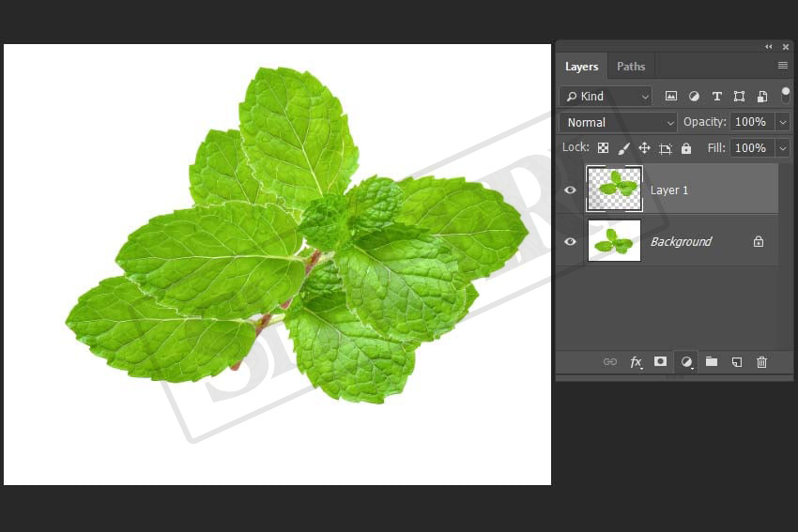798x532 pixels.
Task: Hide Layer 1 with its eye icon
Action: (570, 190)
